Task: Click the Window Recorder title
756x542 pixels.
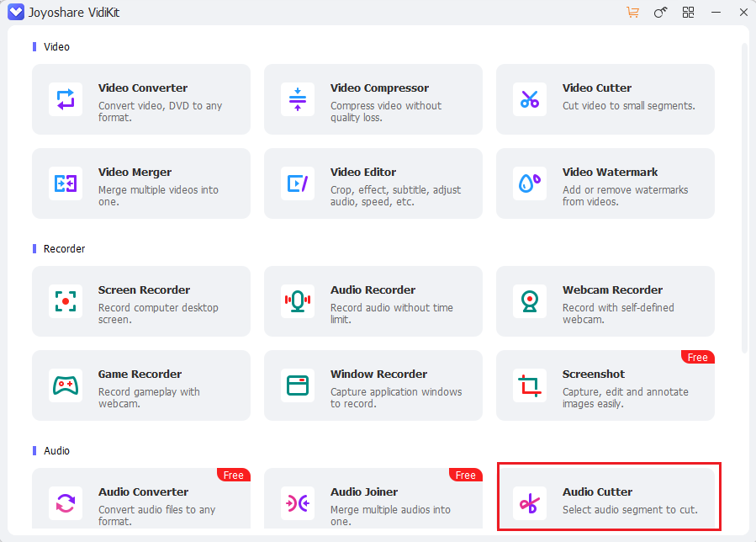Action: [x=378, y=374]
